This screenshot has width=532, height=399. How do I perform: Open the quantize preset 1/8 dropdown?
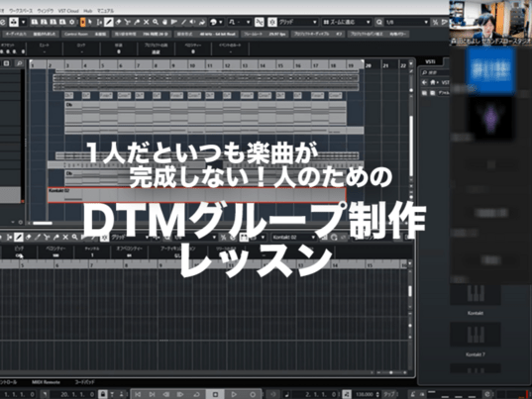tap(406, 22)
